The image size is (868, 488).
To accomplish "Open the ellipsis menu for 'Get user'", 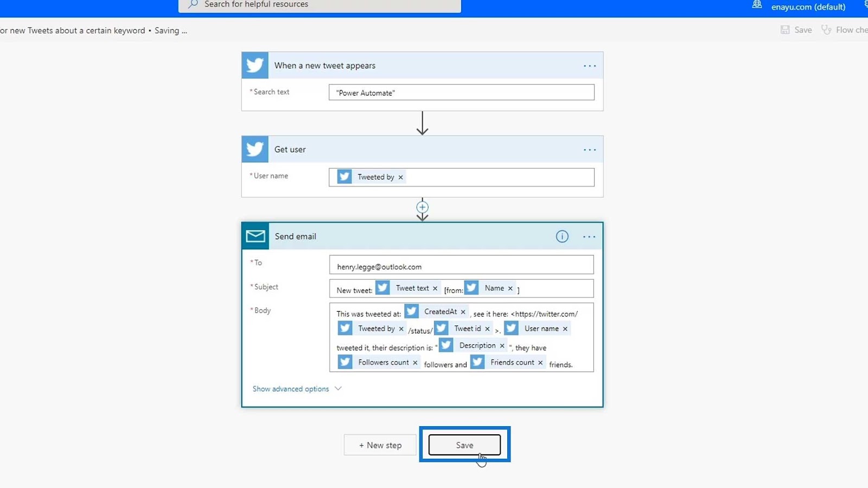I will [590, 150].
